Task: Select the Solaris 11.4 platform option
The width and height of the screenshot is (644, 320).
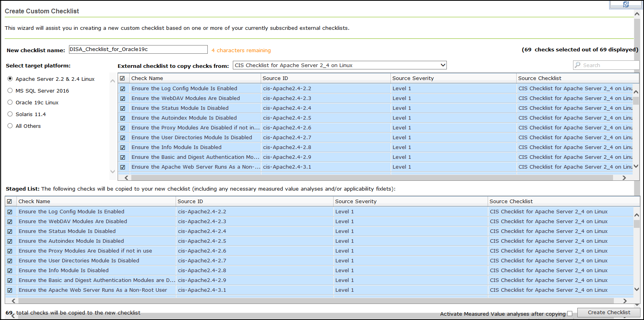Action: coord(10,114)
